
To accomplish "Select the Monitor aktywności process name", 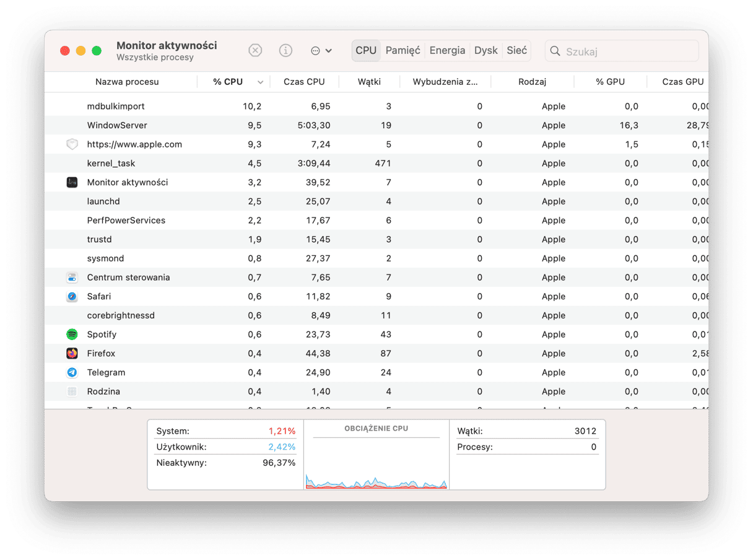I will (128, 182).
